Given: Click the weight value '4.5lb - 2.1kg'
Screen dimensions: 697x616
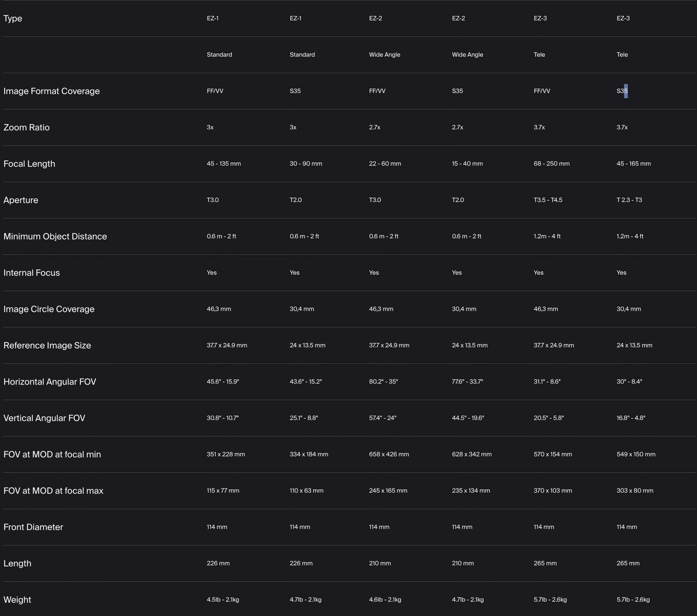Looking at the screenshot, I should (x=223, y=600).
